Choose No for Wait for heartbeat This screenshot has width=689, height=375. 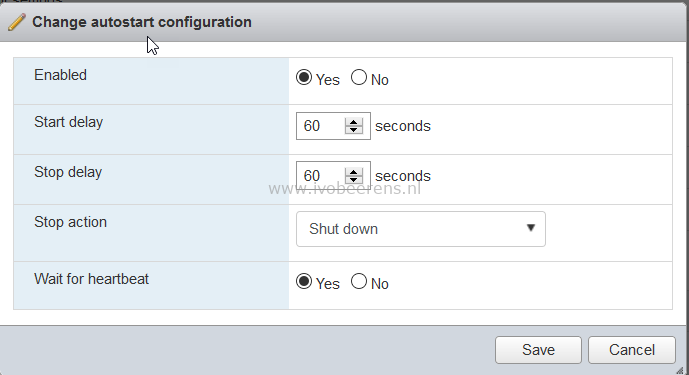[x=359, y=281]
